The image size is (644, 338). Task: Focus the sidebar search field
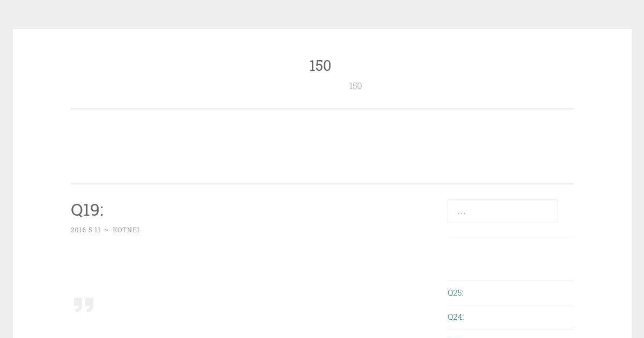pyautogui.click(x=503, y=211)
